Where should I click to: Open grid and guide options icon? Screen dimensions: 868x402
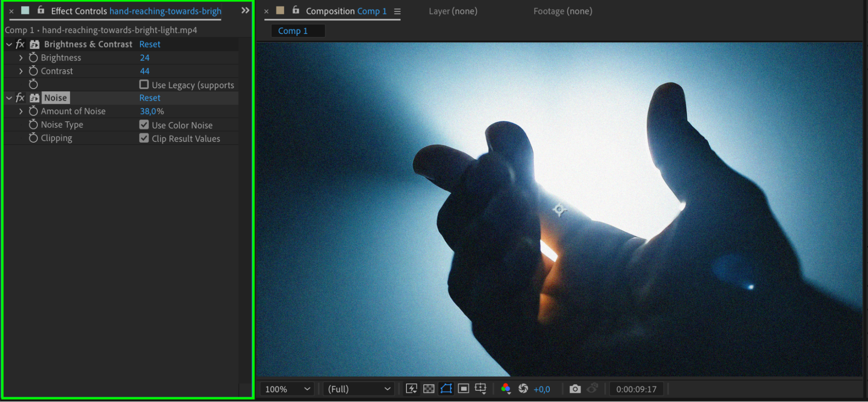point(481,389)
